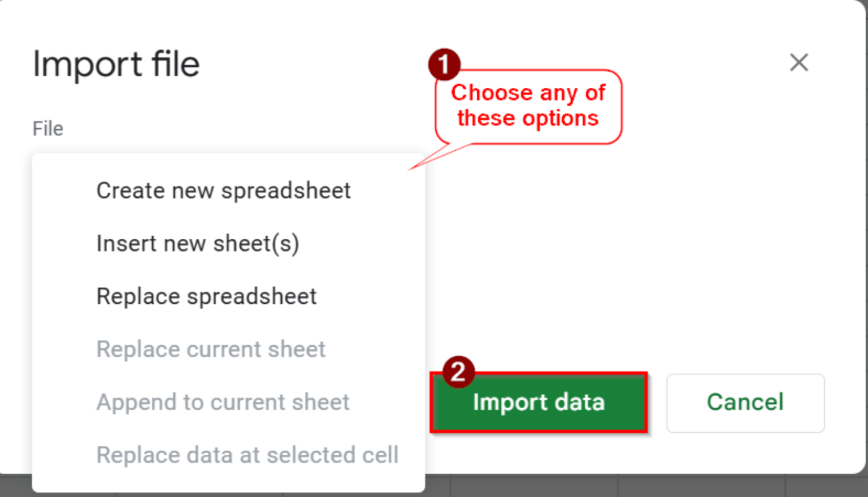
Task: Choose Insert new sheet(s) from the list
Action: [x=198, y=244]
